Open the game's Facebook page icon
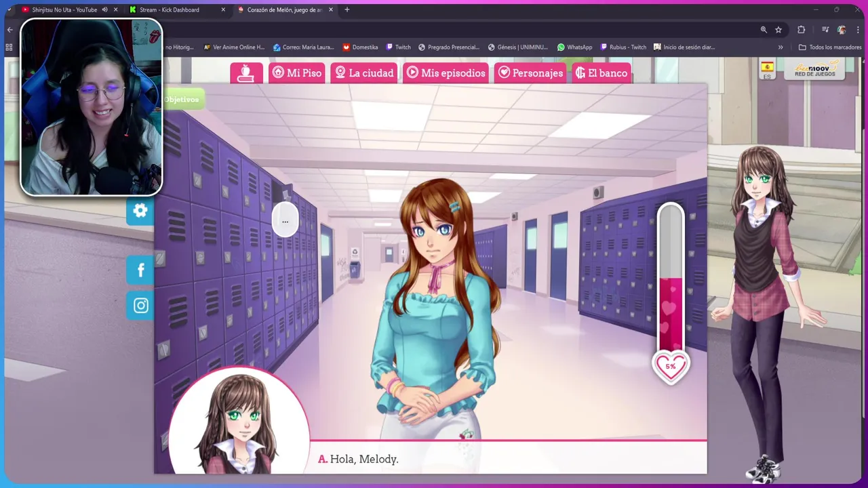The height and width of the screenshot is (488, 868). [140, 270]
